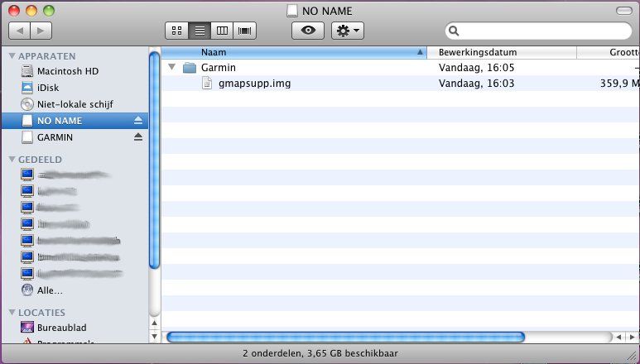Viewport: 640px width, 364px height.
Task: Click the horizontal scroll right arrow
Action: tap(633, 337)
